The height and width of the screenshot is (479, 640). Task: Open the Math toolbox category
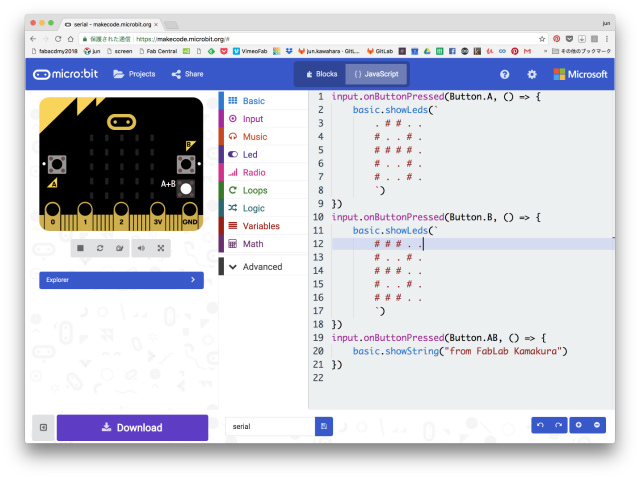click(263, 244)
